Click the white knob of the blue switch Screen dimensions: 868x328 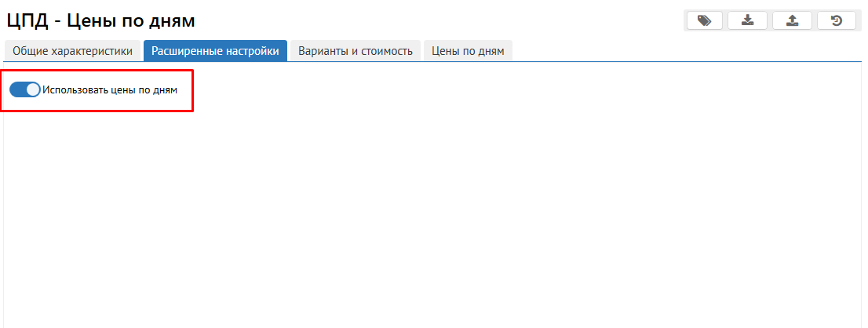[x=33, y=89]
